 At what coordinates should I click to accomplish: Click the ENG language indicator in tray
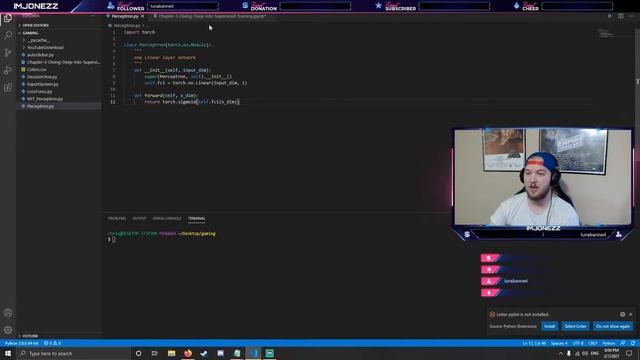(595, 353)
